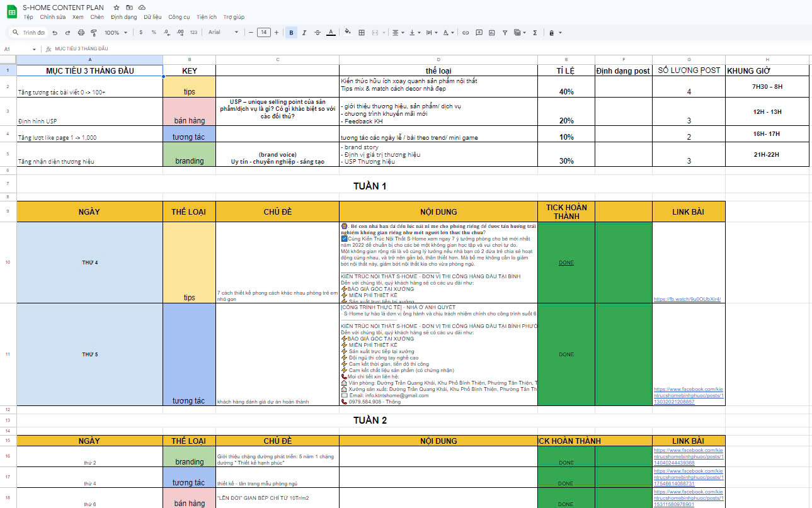Image resolution: width=812 pixels, height=508 pixels.
Task: Expand the merge cells dropdown arrow
Action: coord(383,32)
